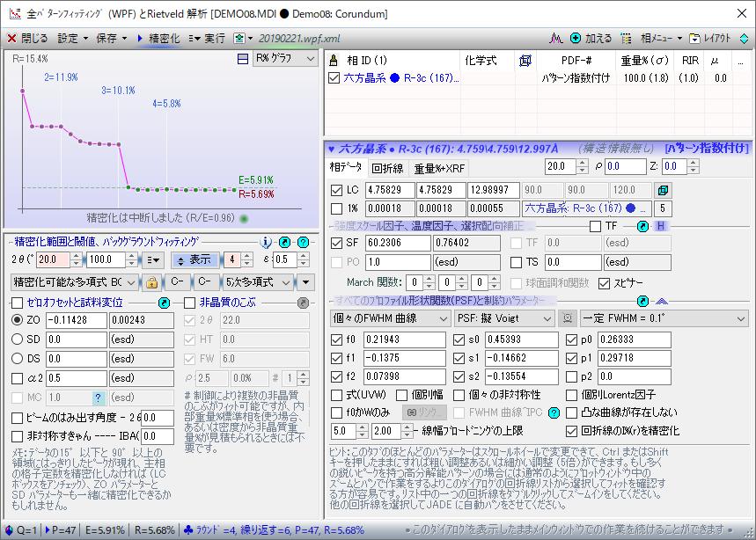Click the red X 閉じる close icon
This screenshot has width=756, height=540.
pos(11,39)
